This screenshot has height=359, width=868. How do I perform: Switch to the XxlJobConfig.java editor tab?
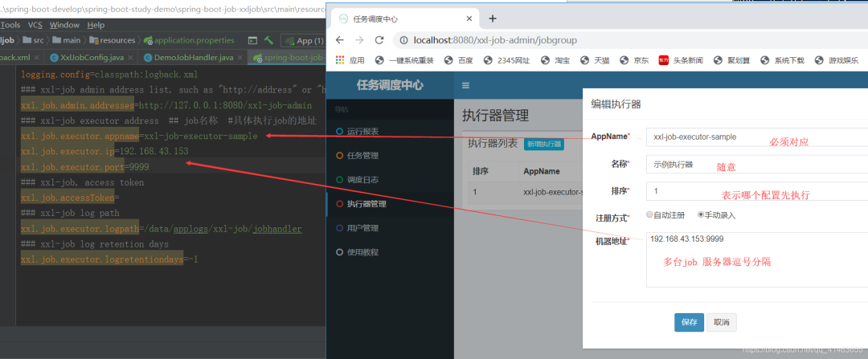(92, 58)
